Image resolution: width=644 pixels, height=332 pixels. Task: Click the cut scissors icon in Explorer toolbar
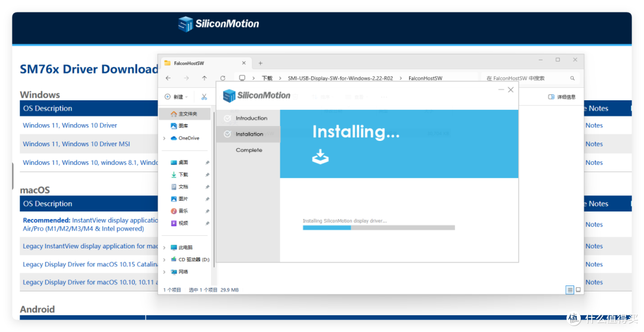[204, 97]
